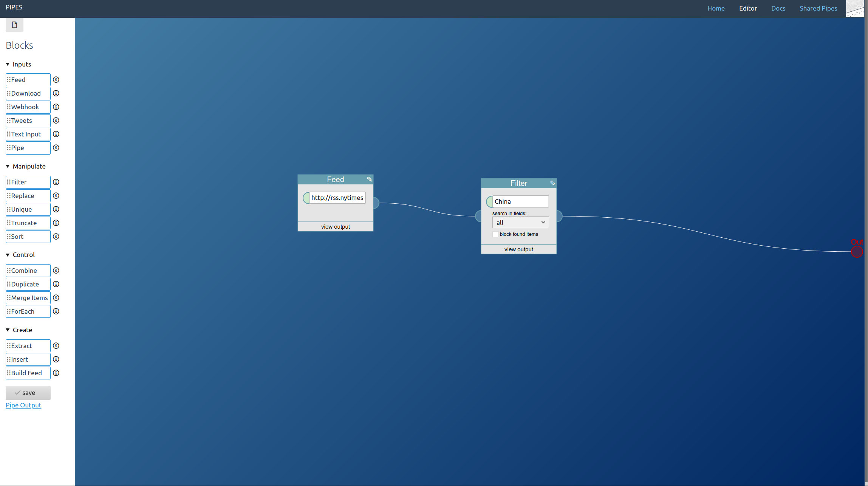Show info for the Pipe block
Image resolution: width=868 pixels, height=486 pixels.
pyautogui.click(x=56, y=148)
